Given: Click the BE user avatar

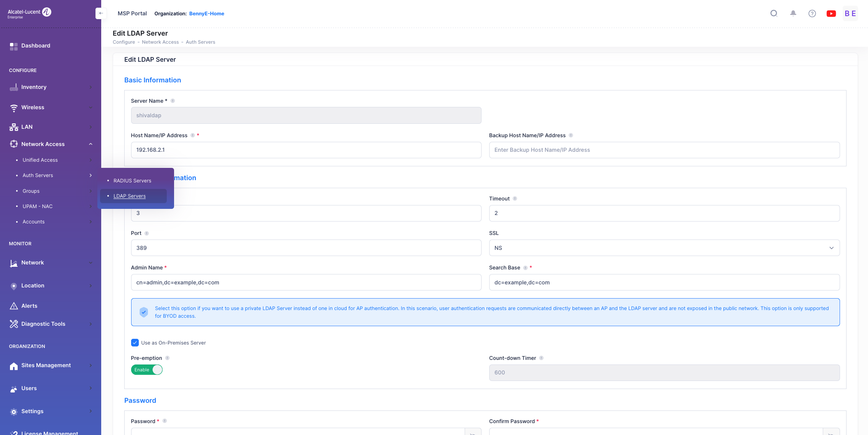Looking at the screenshot, I should coord(850,13).
